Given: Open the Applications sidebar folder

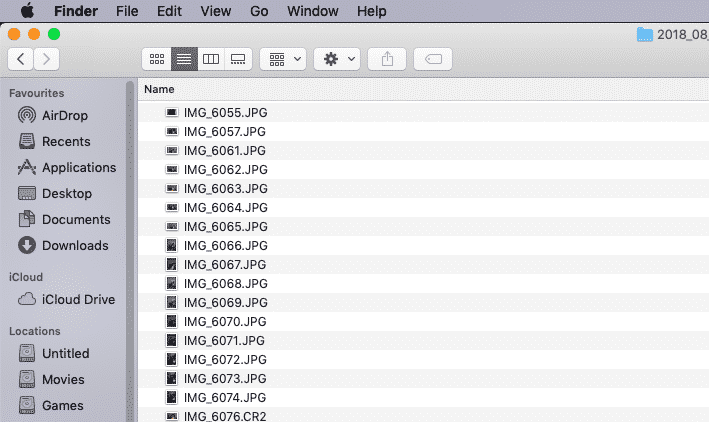Looking at the screenshot, I should [78, 167].
